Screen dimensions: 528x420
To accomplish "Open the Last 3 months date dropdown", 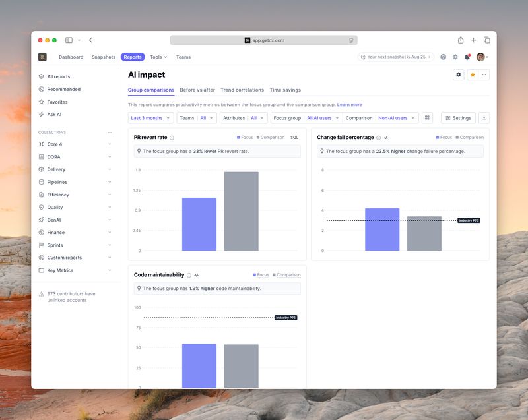I will [150, 118].
